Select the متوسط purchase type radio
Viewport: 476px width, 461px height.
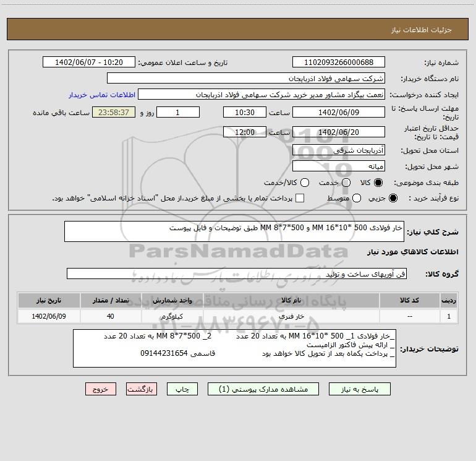(357, 198)
